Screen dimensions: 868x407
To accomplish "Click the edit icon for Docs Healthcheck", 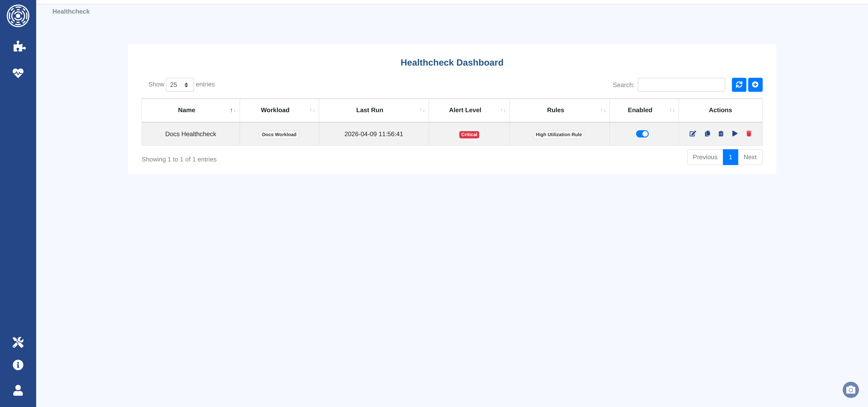I will click(x=692, y=134).
